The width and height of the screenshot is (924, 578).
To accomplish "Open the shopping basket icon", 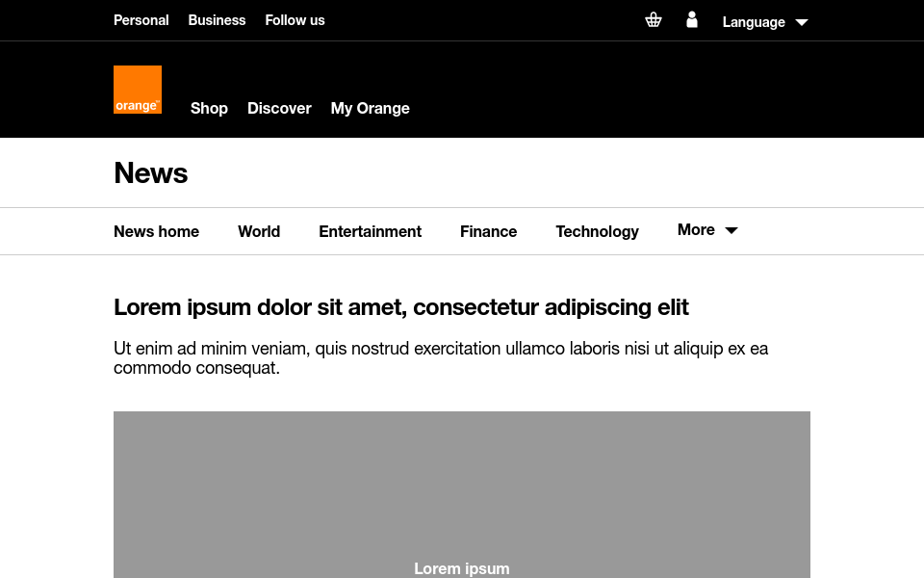I will click(653, 20).
